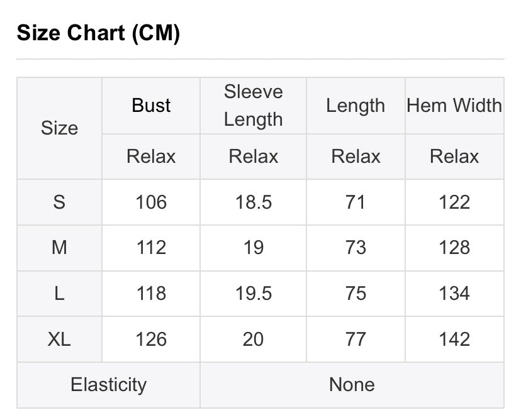Click the hem width value 134
521x420 pixels.
454,294
